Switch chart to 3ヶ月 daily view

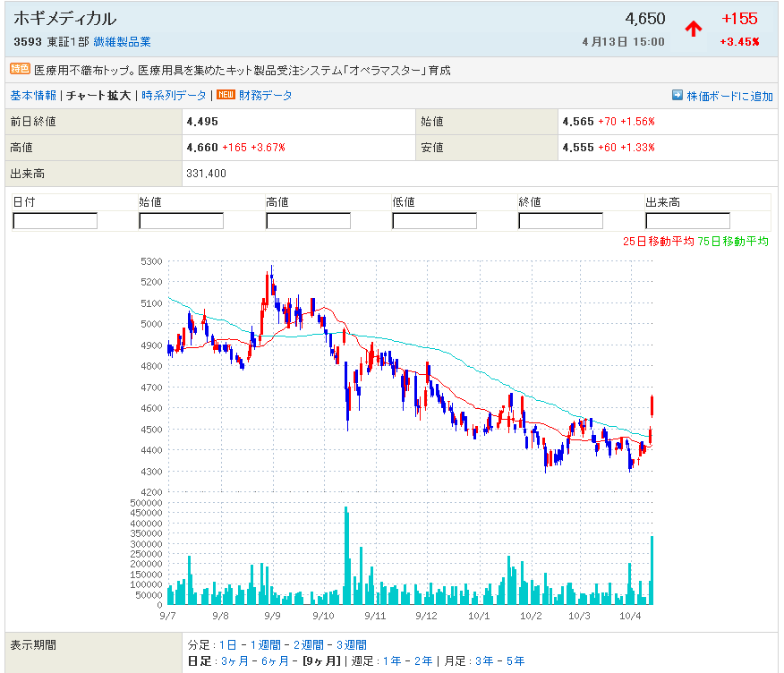234,661
